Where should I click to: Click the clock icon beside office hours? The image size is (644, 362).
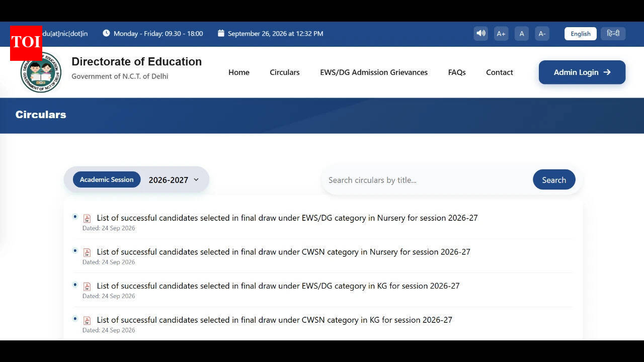tap(106, 33)
